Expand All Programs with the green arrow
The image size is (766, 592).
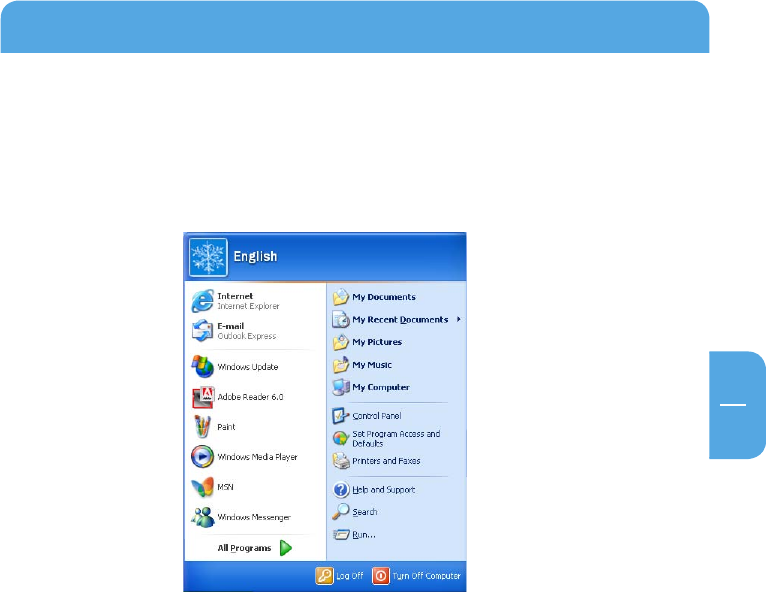[x=286, y=548]
